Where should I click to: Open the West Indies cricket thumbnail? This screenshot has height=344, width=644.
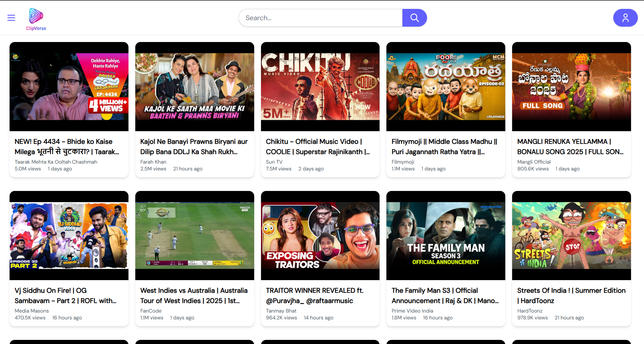tap(195, 235)
